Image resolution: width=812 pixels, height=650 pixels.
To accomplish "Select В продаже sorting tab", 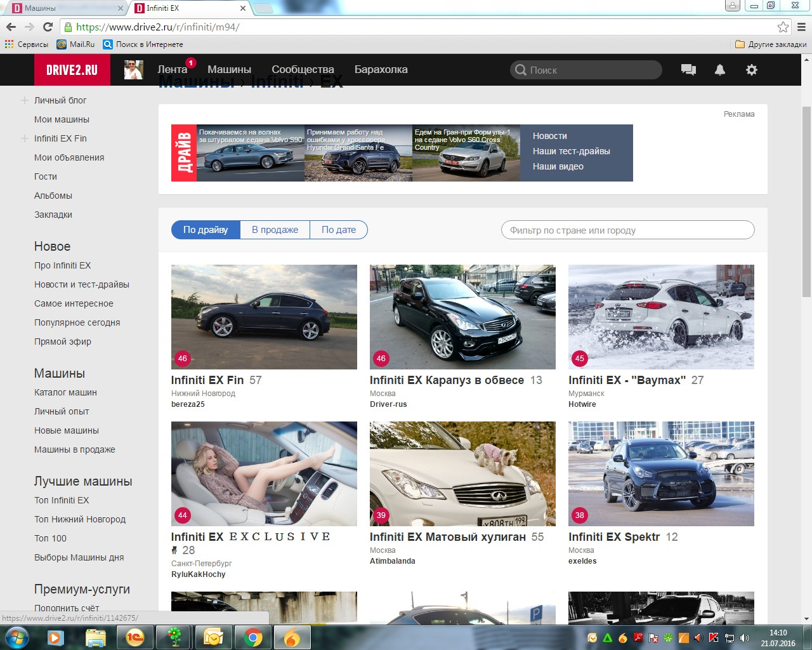I will pyautogui.click(x=275, y=230).
